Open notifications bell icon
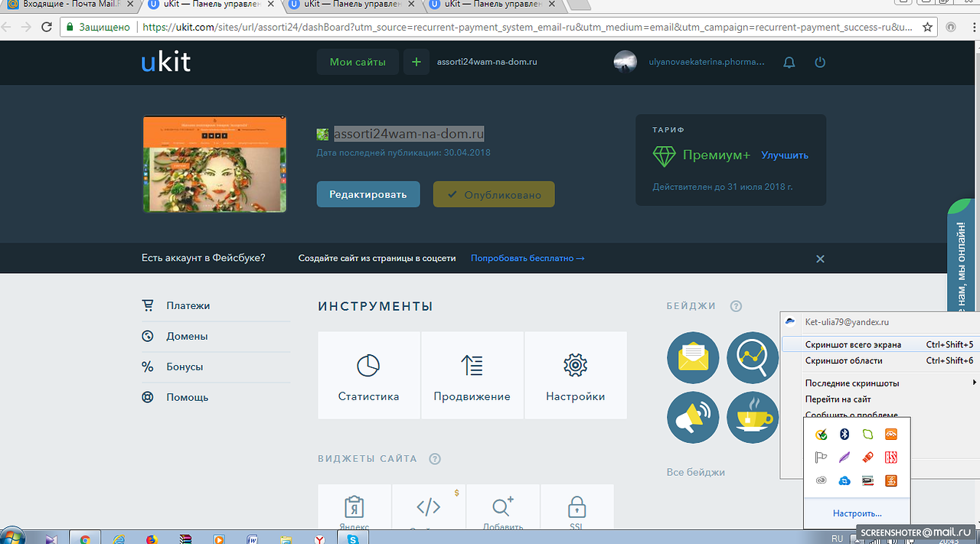Viewport: 980px width, 544px height. [789, 63]
